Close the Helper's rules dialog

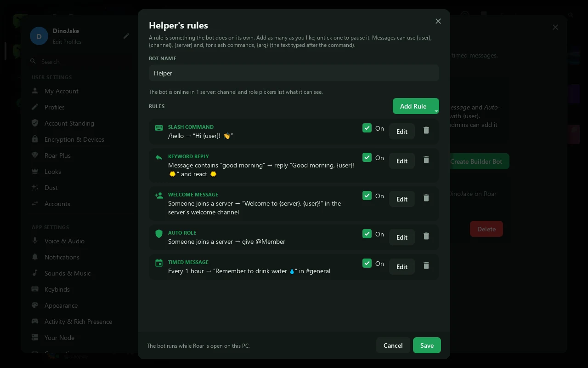tap(438, 21)
